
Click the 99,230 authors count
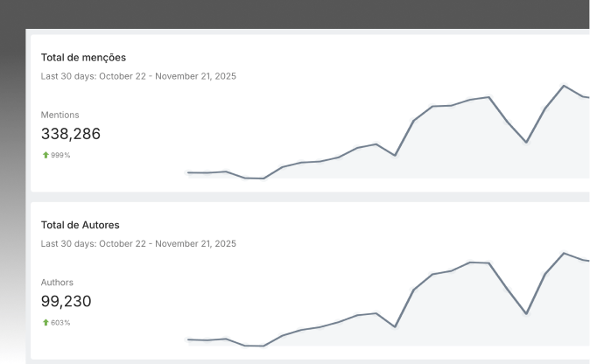click(x=66, y=302)
